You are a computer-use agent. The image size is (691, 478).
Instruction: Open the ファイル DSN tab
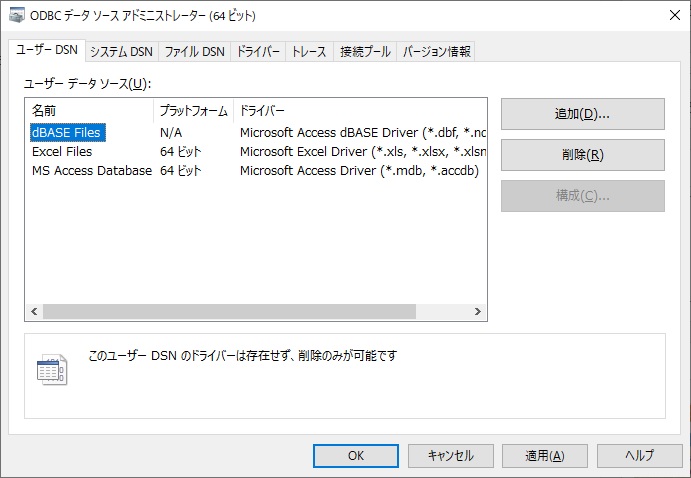[194, 52]
